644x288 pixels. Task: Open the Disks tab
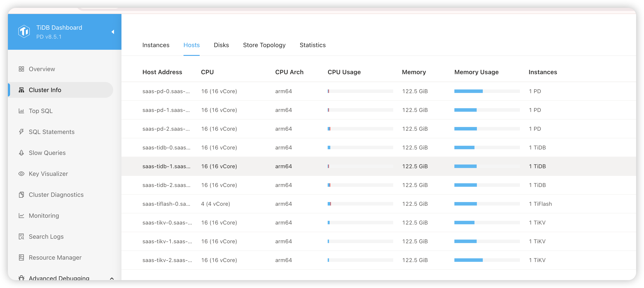click(x=221, y=45)
